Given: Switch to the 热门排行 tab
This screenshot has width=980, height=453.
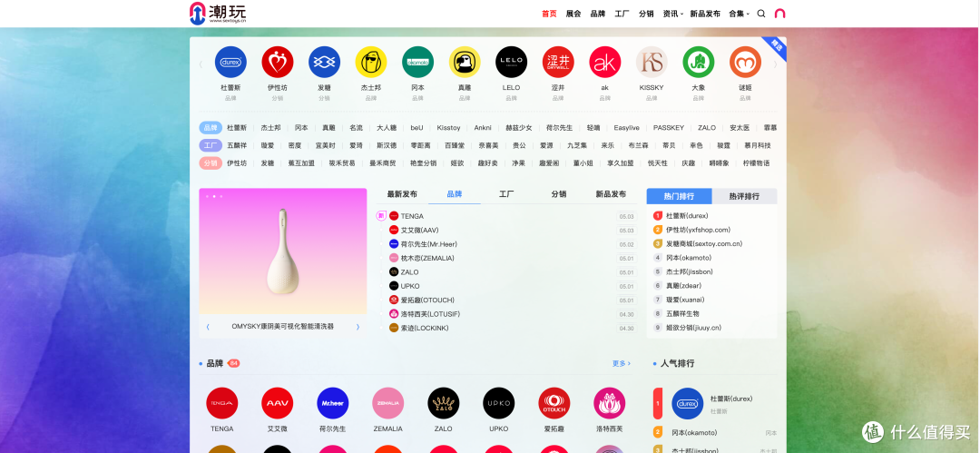Looking at the screenshot, I should 680,196.
